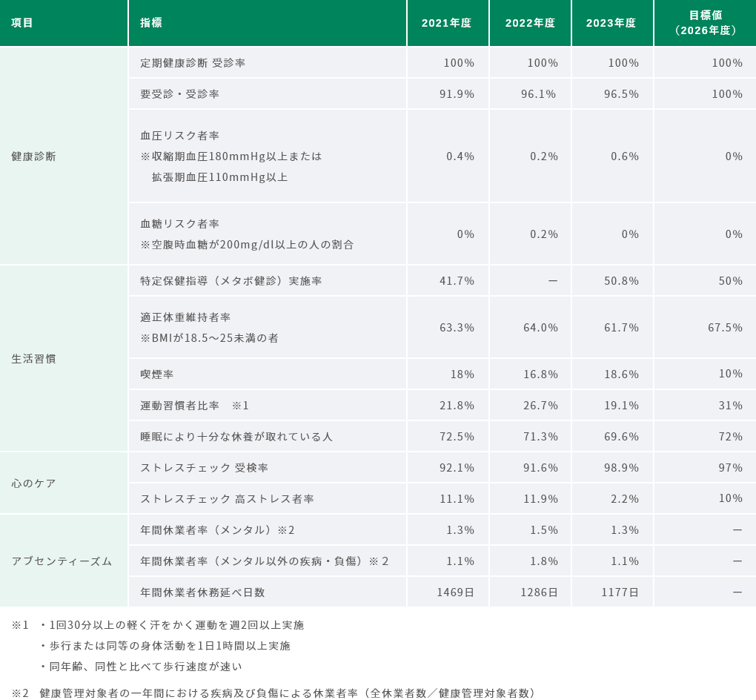
Task: Select the 2021年度 column header
Action: 446,23
